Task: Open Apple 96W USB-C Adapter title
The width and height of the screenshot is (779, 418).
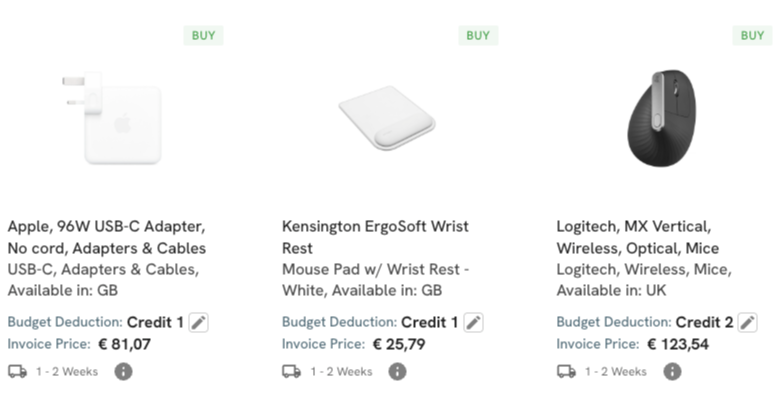Action: [x=107, y=237]
